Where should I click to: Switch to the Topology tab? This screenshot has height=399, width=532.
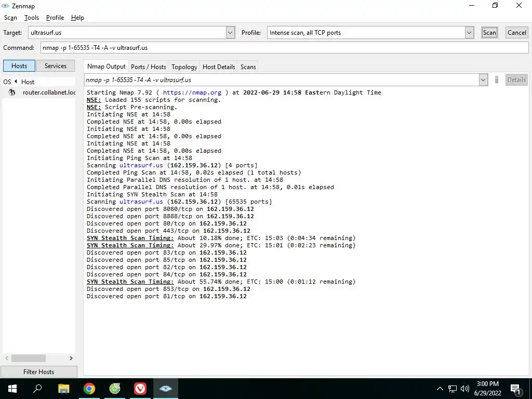coord(184,67)
